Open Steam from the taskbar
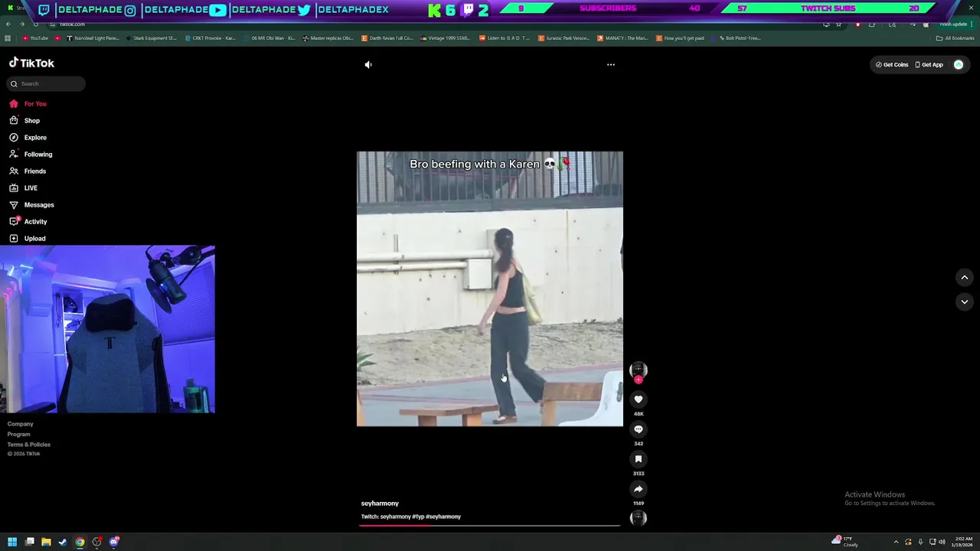Screen dimensions: 980x551 [63, 542]
